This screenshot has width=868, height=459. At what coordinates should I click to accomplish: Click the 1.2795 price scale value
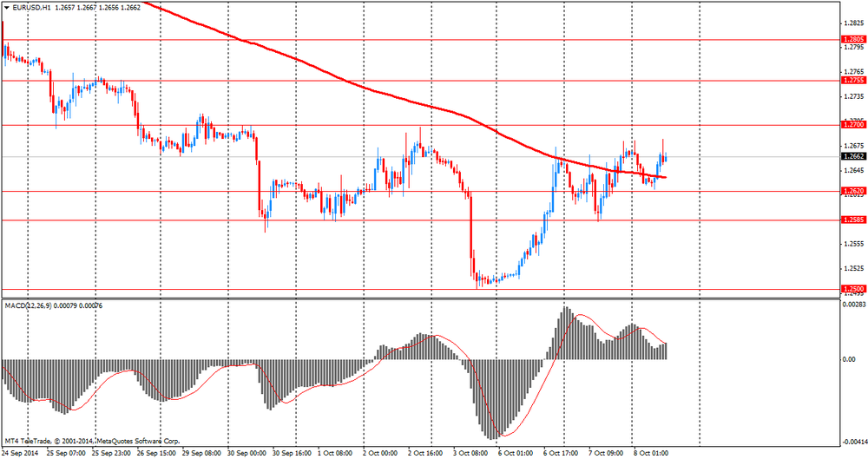(x=854, y=48)
